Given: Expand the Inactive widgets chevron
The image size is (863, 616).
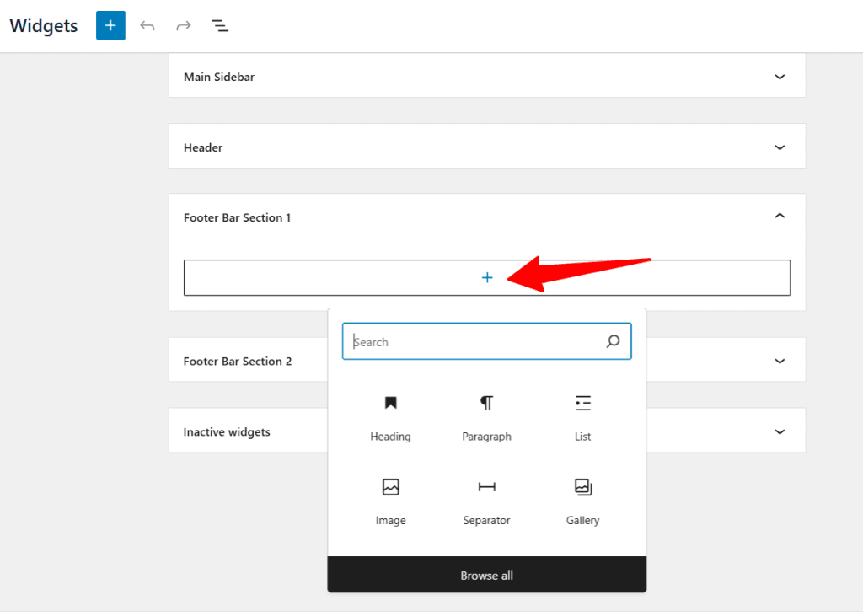Looking at the screenshot, I should (780, 431).
